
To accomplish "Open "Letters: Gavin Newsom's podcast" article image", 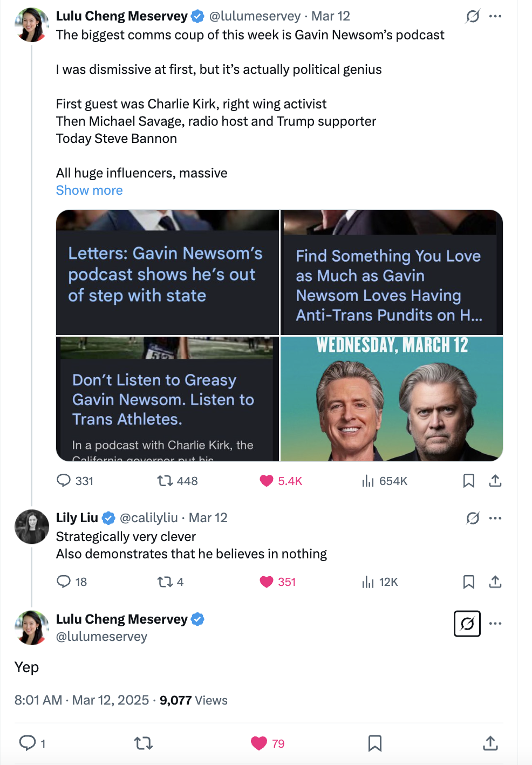I will (x=167, y=272).
